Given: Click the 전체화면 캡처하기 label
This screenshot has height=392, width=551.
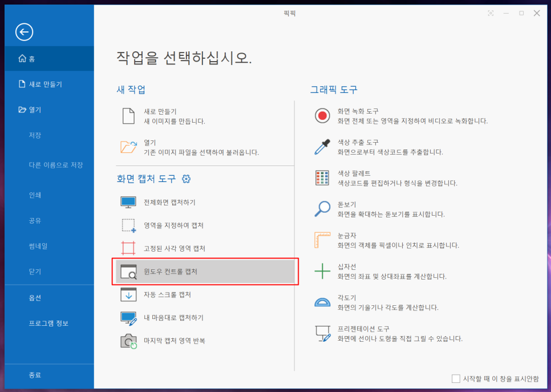Looking at the screenshot, I should (169, 203).
